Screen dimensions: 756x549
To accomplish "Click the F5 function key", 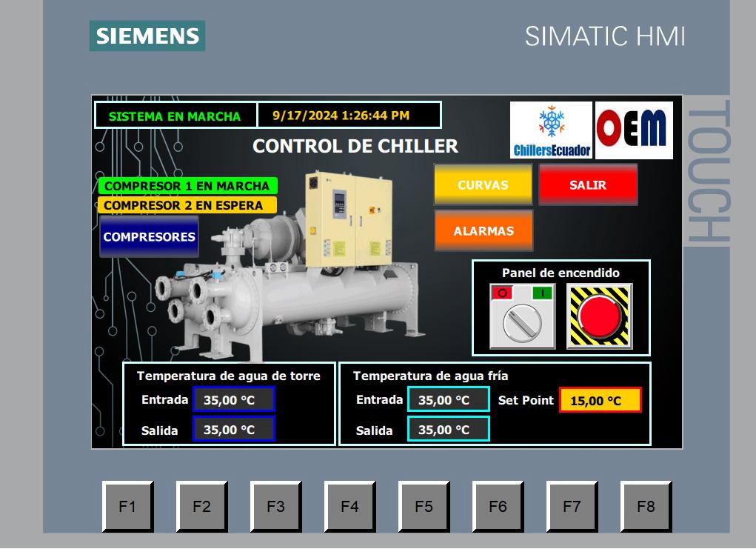I will click(x=424, y=507).
